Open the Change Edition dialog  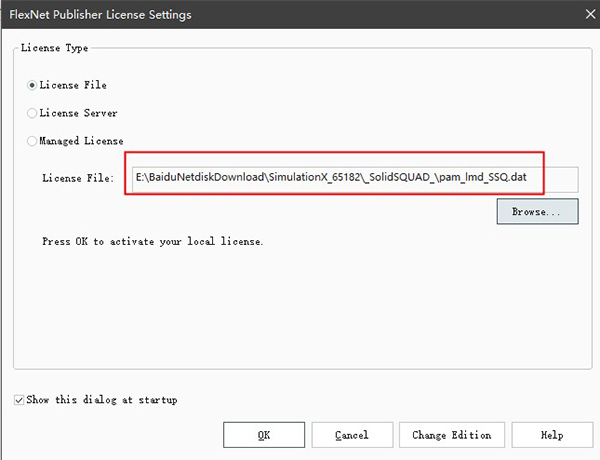pos(451,435)
